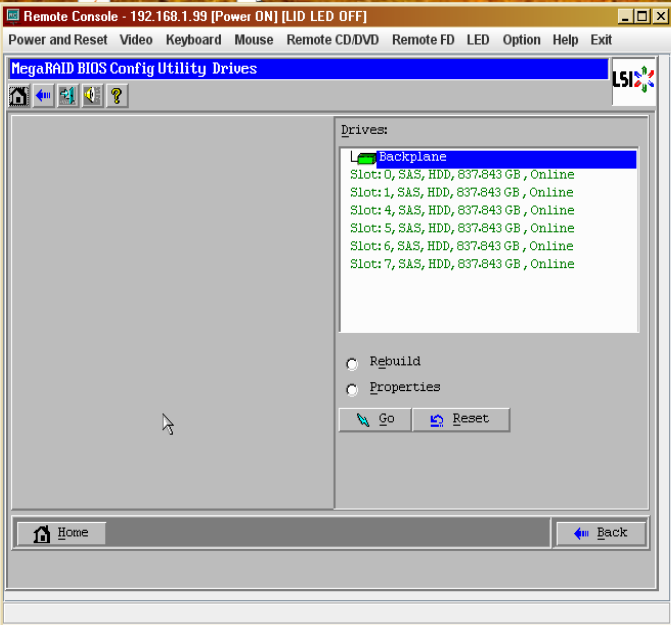
Task: Click the Home toolbar icon
Action: click(19, 95)
